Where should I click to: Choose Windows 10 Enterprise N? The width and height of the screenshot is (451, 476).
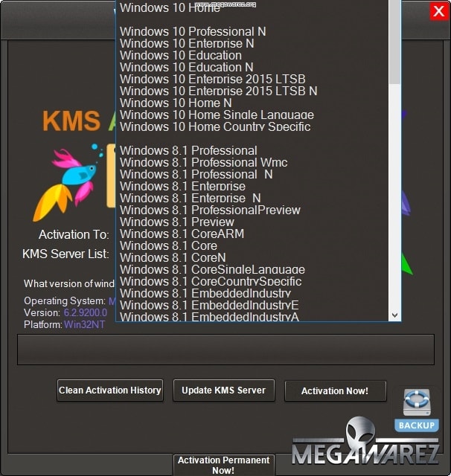pyautogui.click(x=254, y=43)
